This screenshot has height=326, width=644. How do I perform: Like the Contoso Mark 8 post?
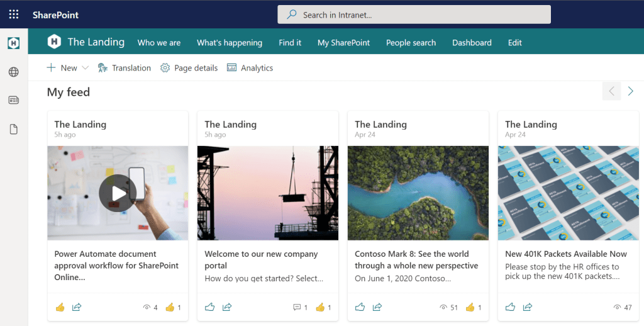(360, 307)
